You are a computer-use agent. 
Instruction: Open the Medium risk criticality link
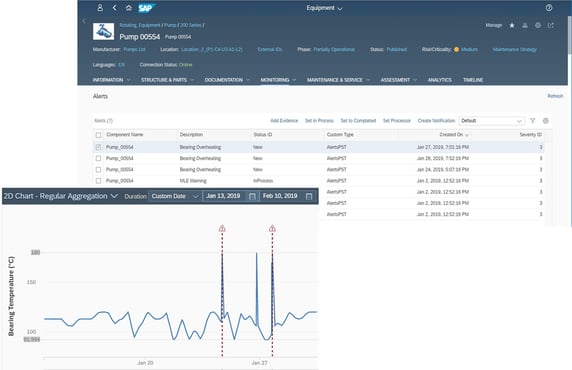coord(469,49)
